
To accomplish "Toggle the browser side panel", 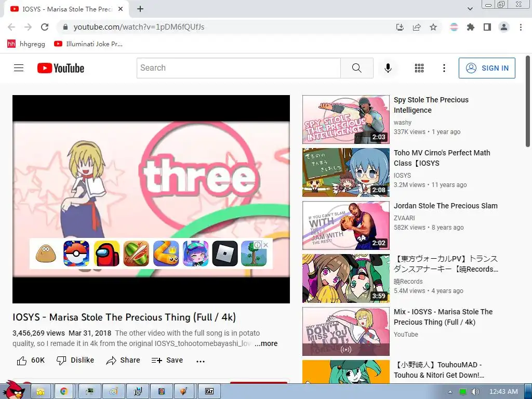I will tap(487, 27).
